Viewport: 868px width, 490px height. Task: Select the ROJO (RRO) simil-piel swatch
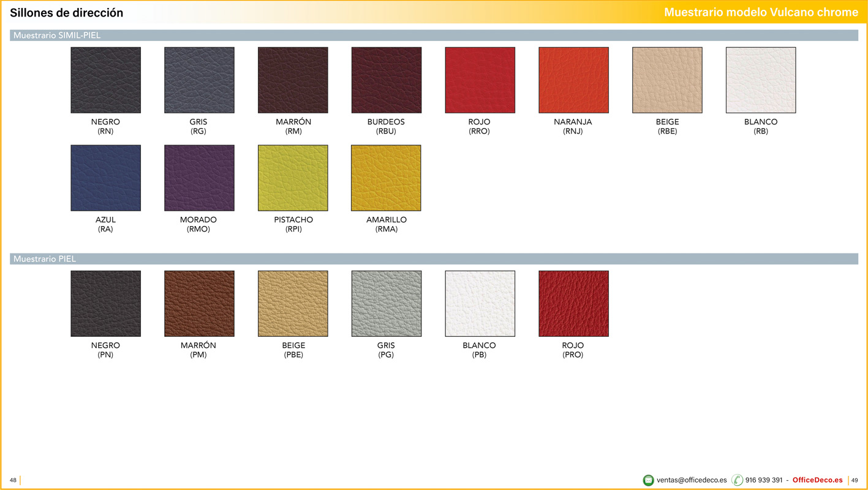coord(480,80)
